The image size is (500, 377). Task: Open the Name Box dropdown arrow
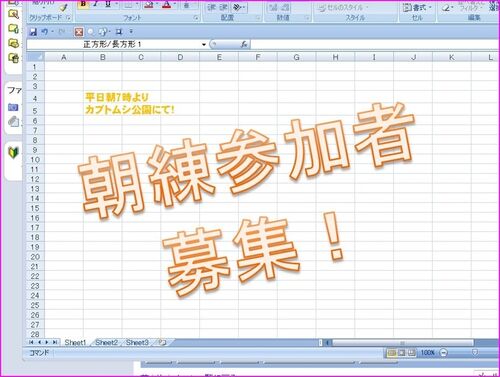pyautogui.click(x=204, y=44)
